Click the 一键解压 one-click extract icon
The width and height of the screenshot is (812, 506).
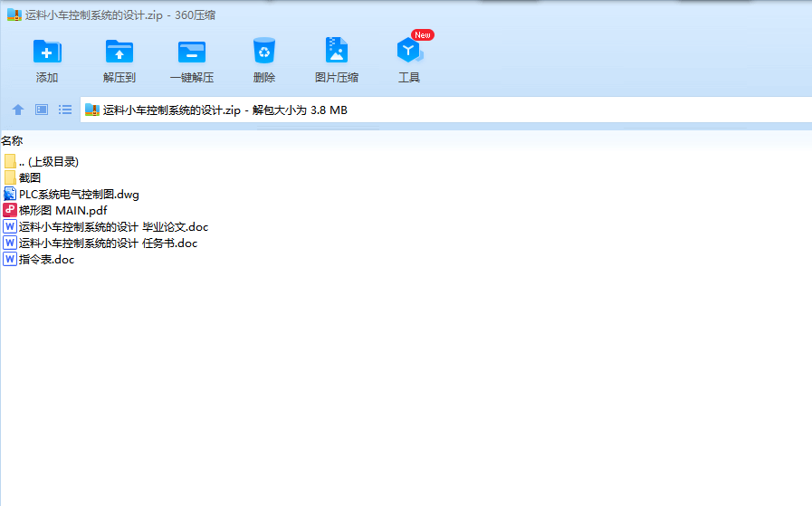[192, 52]
